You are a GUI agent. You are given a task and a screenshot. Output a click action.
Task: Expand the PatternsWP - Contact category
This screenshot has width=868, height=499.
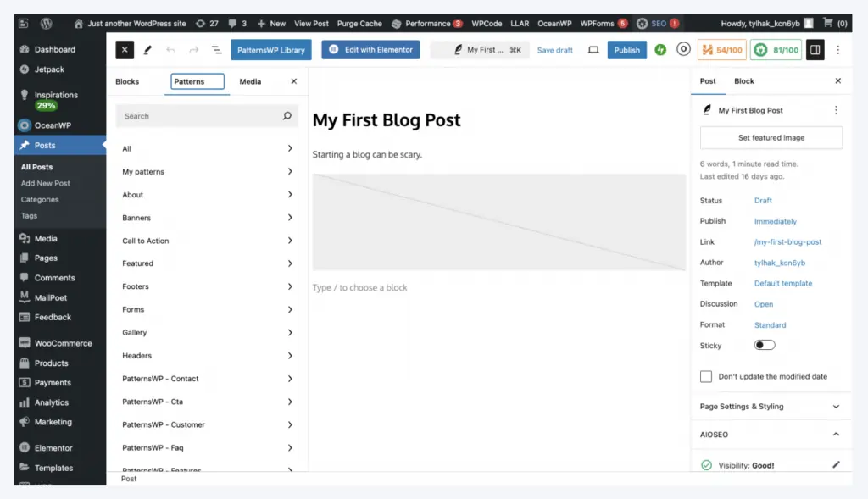[x=207, y=379]
